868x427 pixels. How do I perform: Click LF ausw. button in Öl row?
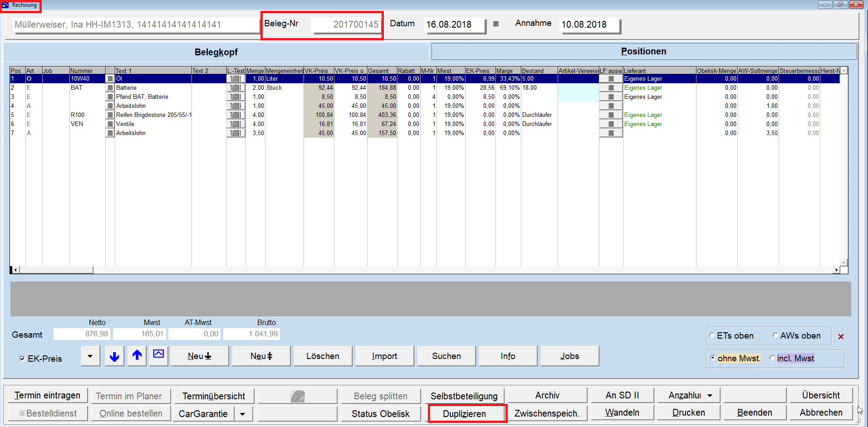[611, 79]
